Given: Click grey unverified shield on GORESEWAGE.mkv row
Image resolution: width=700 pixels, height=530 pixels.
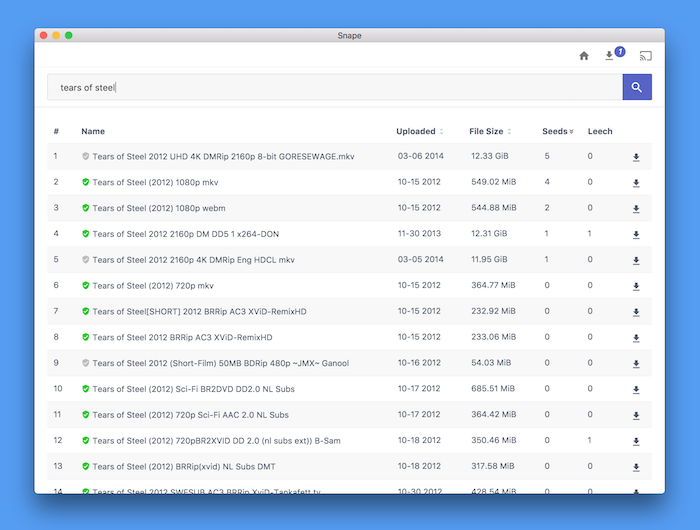Looking at the screenshot, I should (86, 156).
